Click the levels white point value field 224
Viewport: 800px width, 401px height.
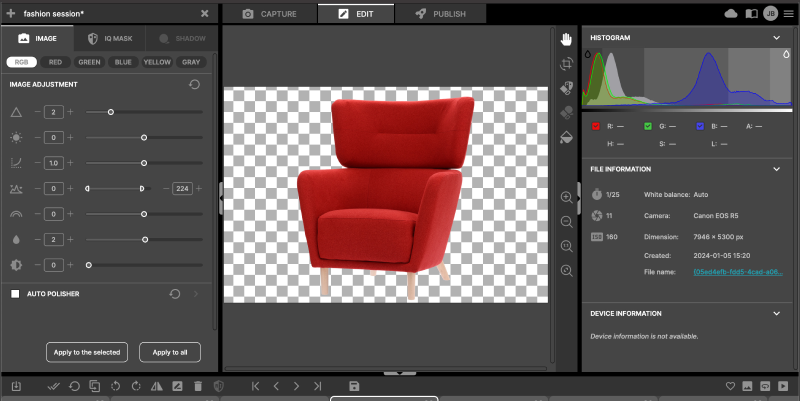(183, 189)
